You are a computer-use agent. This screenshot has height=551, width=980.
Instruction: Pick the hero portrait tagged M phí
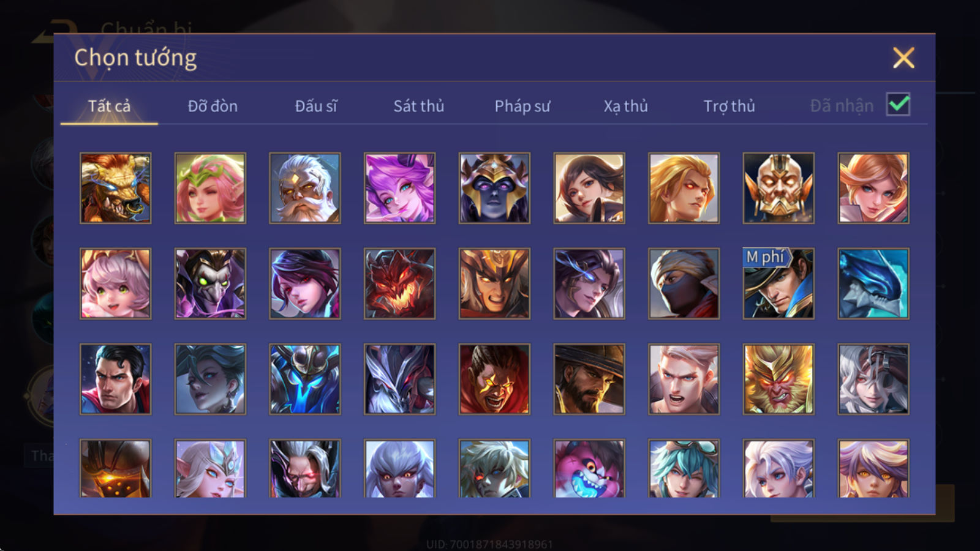(x=778, y=283)
